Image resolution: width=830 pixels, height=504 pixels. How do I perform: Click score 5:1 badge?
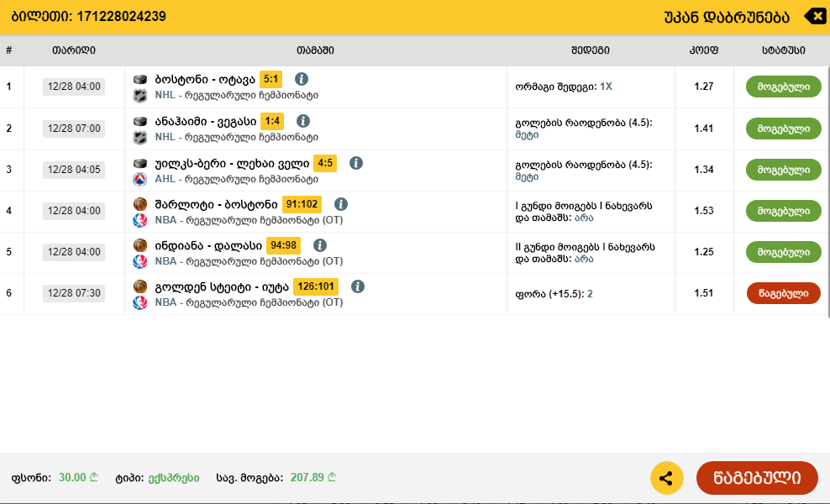click(x=271, y=80)
